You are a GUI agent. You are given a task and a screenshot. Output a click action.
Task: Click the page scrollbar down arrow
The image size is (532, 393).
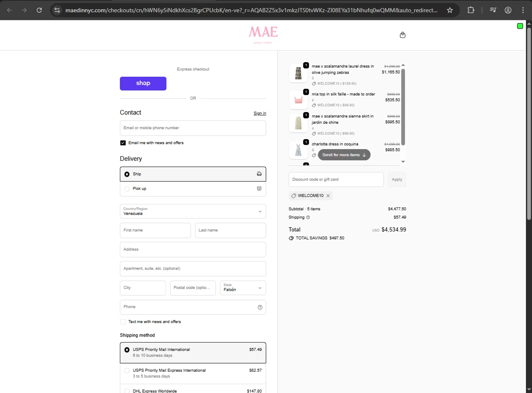click(x=529, y=389)
